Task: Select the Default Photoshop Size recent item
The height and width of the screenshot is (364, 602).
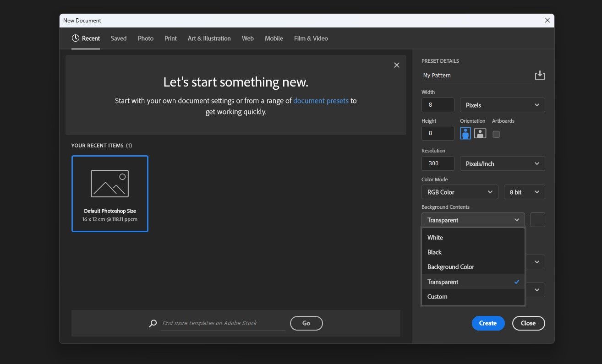Action: [x=110, y=194]
